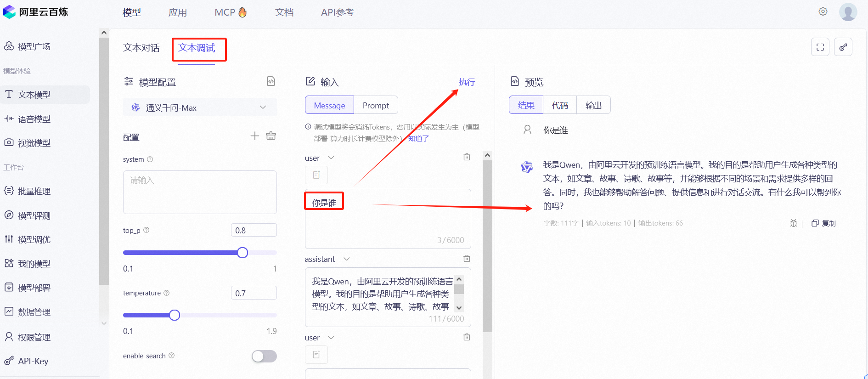Collapse sidebar with the down chevron
868x379 pixels.
pyautogui.click(x=104, y=323)
